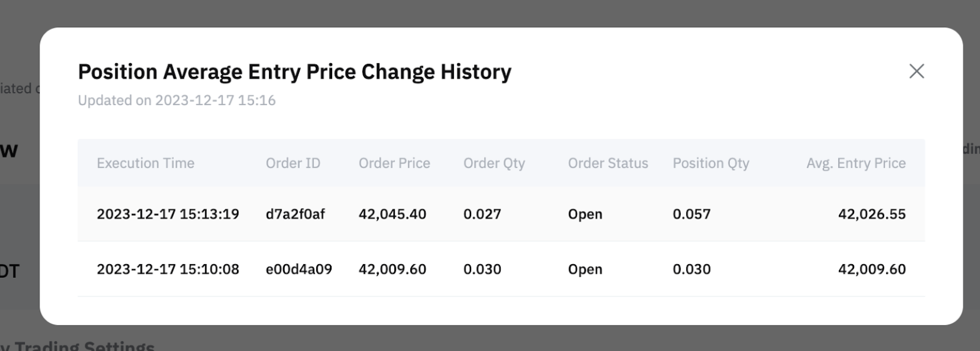Click the Open status of order d7a2f0af

point(585,214)
